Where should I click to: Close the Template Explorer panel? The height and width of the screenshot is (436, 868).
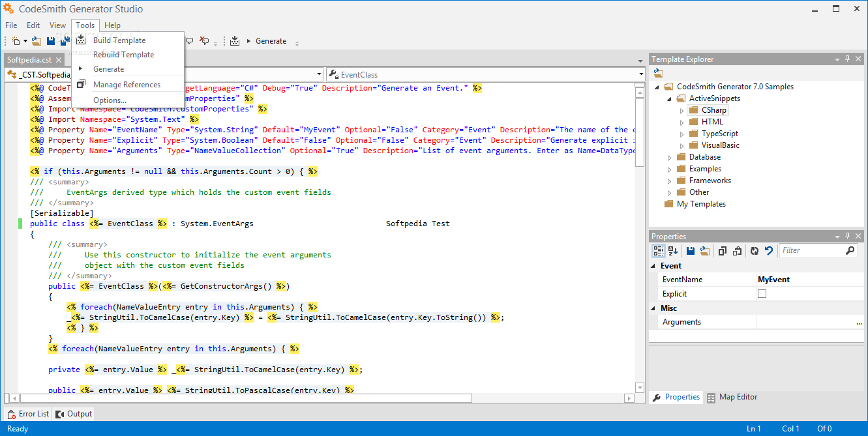click(858, 59)
